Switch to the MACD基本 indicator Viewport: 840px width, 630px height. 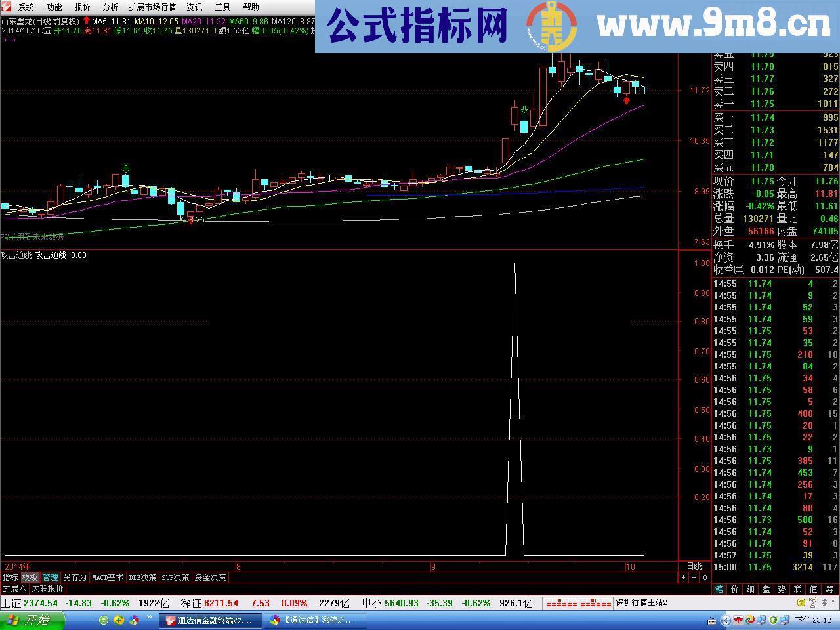108,577
